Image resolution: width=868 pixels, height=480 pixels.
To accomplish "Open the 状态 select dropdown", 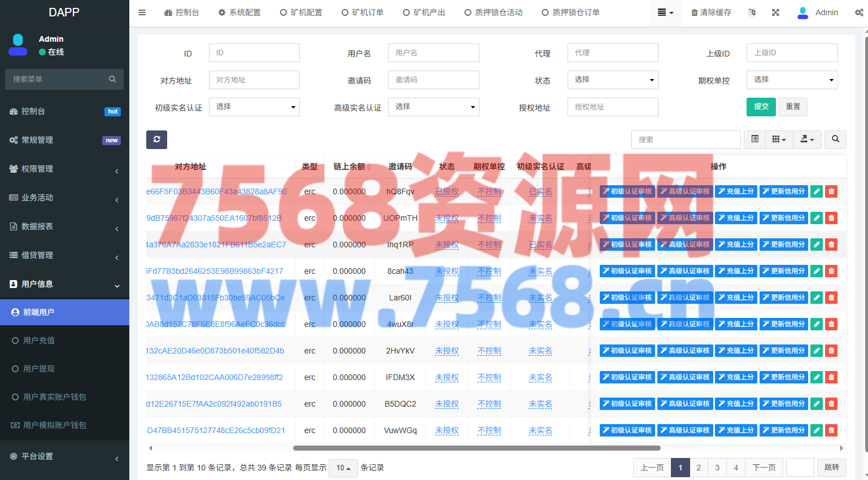I will tap(613, 80).
